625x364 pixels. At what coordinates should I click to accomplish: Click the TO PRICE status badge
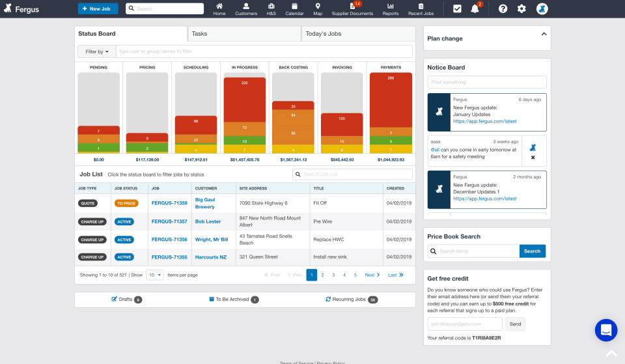126,203
